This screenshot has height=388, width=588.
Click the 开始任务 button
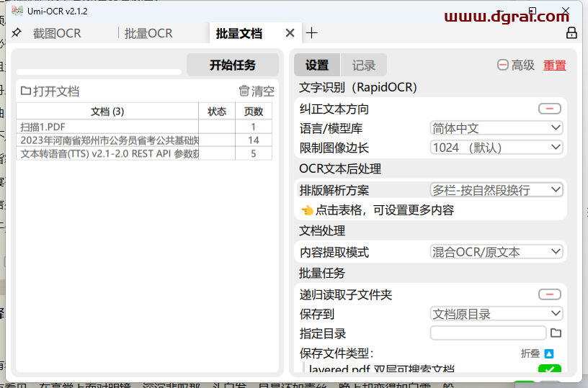tap(233, 65)
